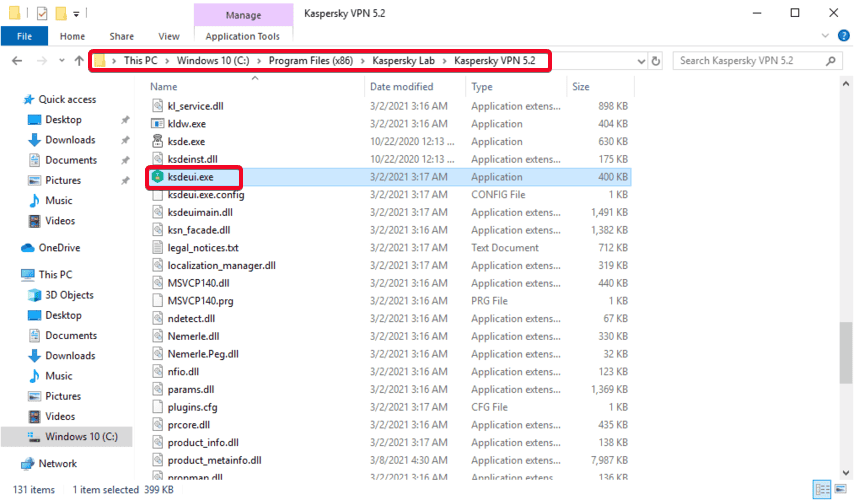
Task: Sort by the Name column header
Action: coord(163,87)
